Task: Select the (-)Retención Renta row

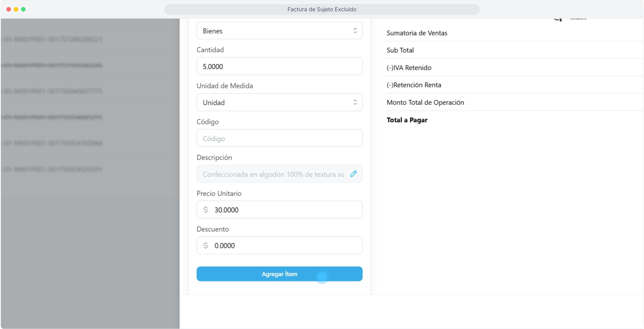Action: (x=414, y=85)
